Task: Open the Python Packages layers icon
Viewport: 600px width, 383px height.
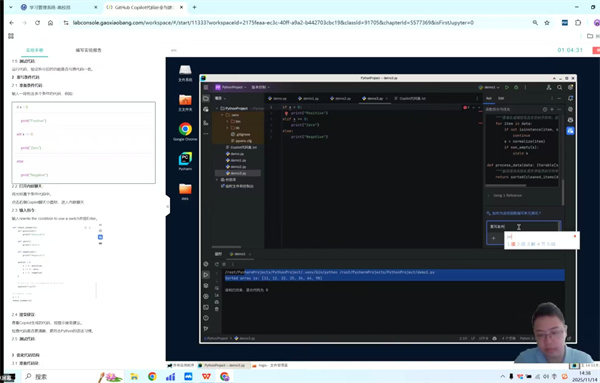Action: pyautogui.click(x=206, y=285)
